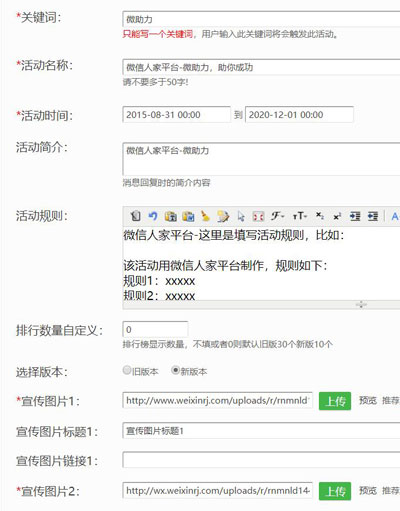Undo the last edit in rules editor

click(153, 216)
